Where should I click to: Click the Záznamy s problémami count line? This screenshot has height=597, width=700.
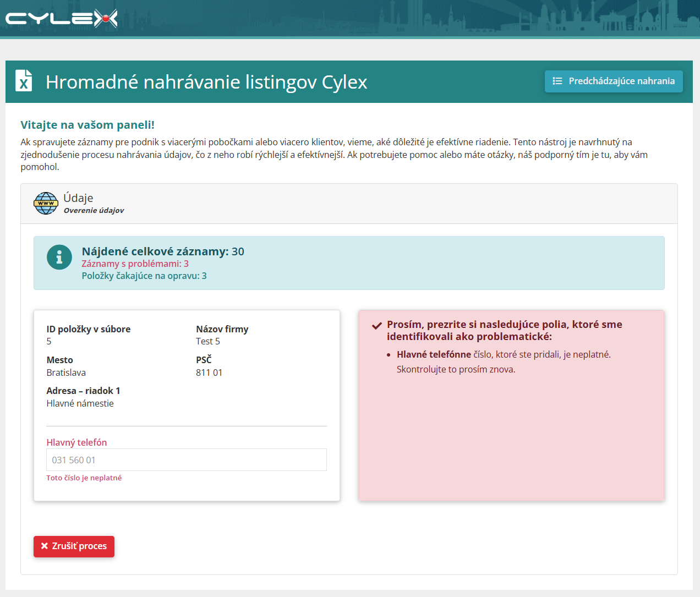pyautogui.click(x=135, y=264)
